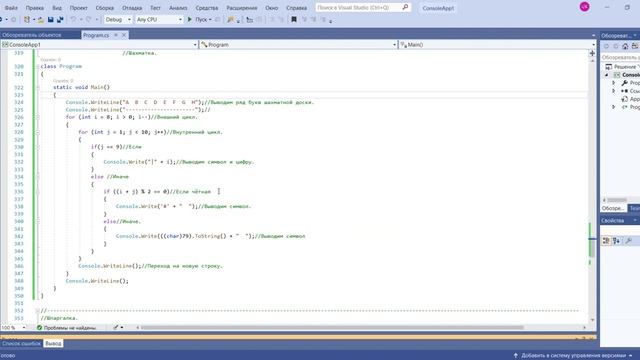
Task: Collapse the outer for loop on line 326
Action: [x=38, y=117]
